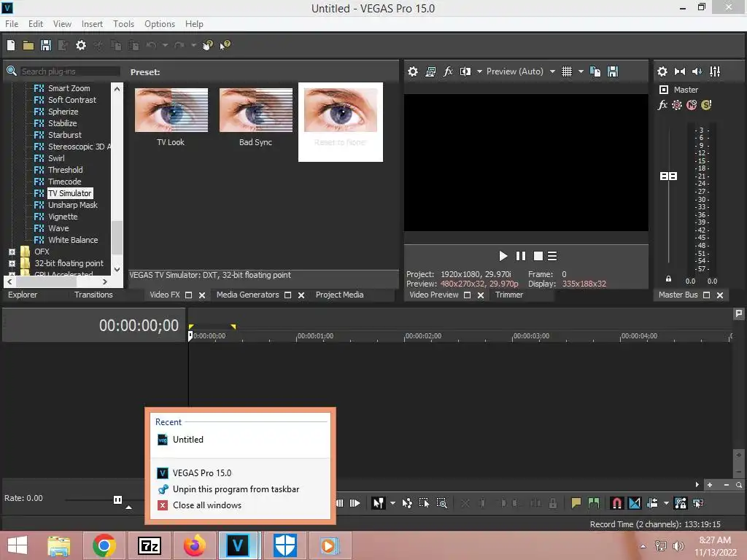This screenshot has width=747, height=560.
Task: Switch to the Explorer tab
Action: click(23, 295)
